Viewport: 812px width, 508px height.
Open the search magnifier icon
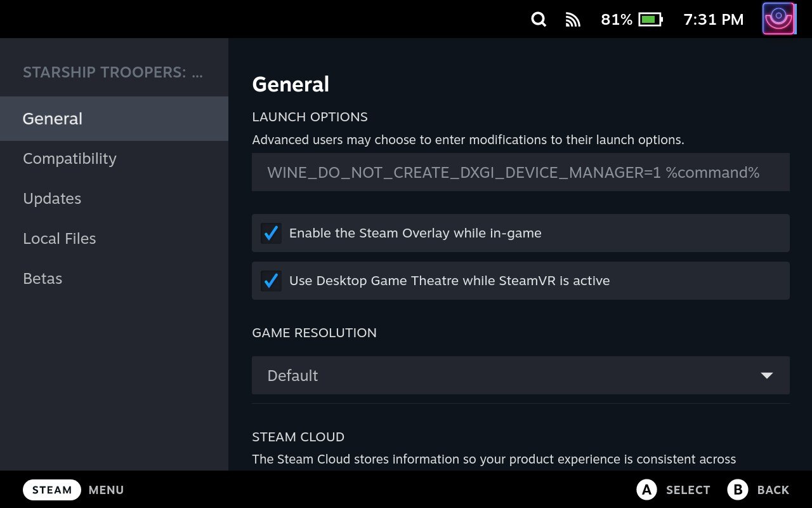tap(539, 20)
